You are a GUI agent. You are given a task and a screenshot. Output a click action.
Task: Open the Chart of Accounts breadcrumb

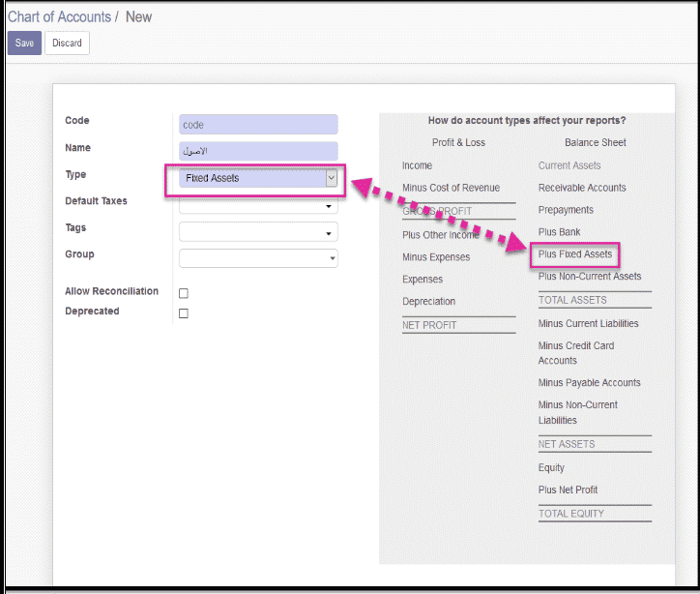[x=59, y=17]
